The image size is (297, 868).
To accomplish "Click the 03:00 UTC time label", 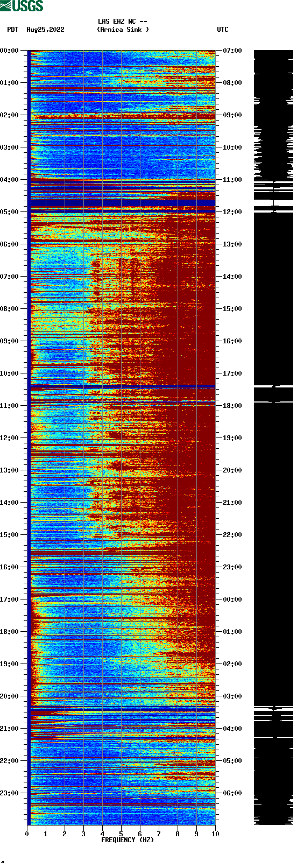I will click(232, 696).
